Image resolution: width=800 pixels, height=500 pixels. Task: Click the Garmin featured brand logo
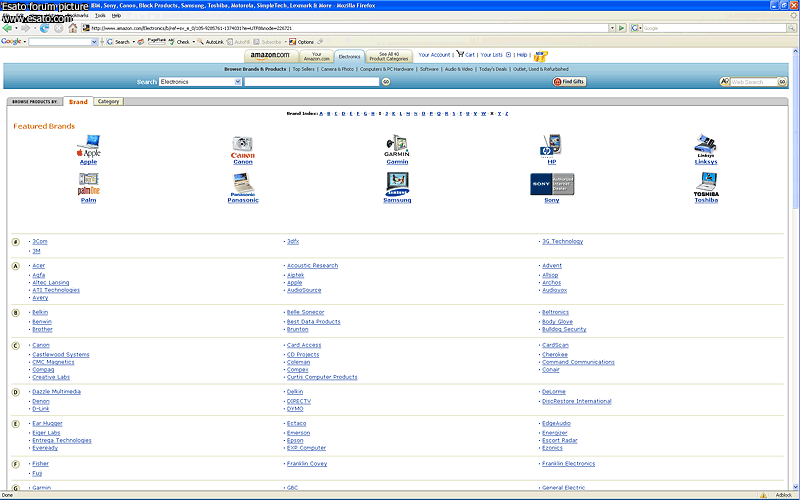point(397,146)
